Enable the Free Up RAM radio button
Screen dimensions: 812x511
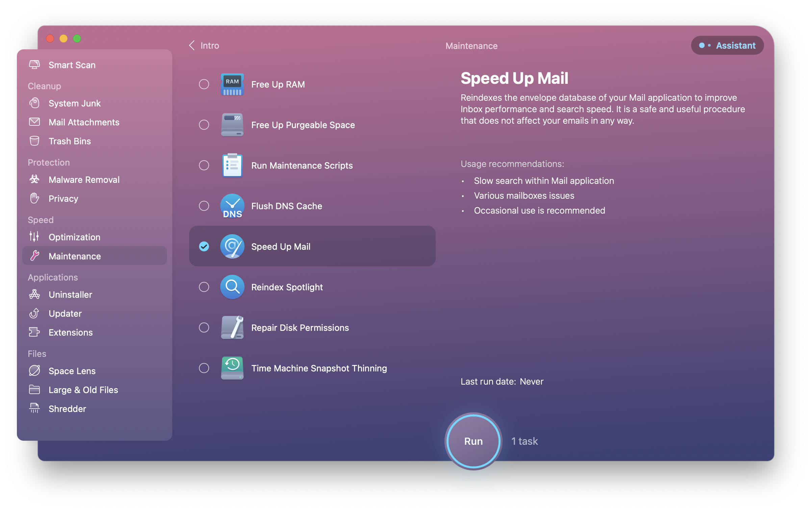click(204, 84)
